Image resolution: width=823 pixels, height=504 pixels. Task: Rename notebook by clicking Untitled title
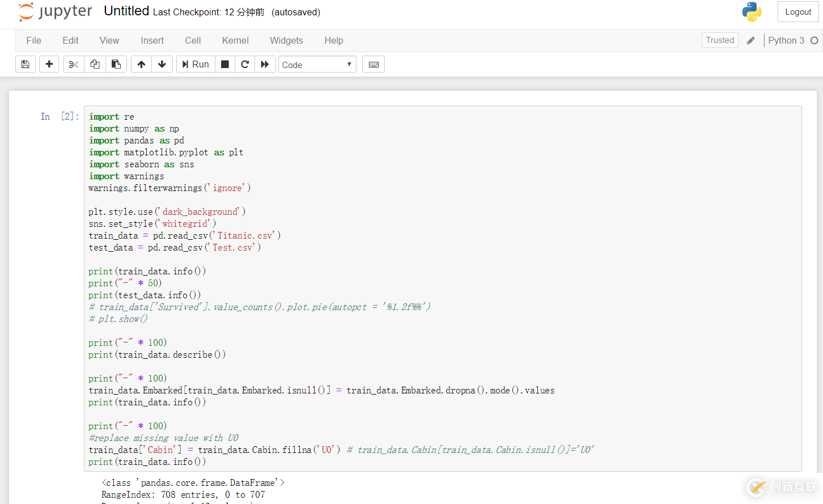pos(126,11)
